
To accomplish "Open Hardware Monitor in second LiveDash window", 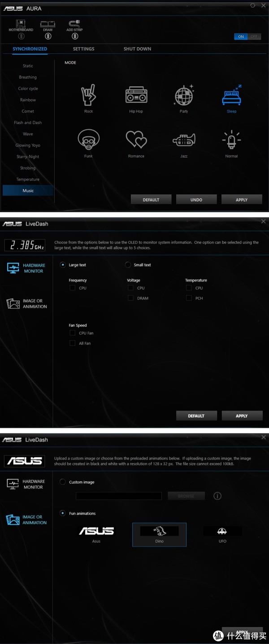I will [x=27, y=484].
